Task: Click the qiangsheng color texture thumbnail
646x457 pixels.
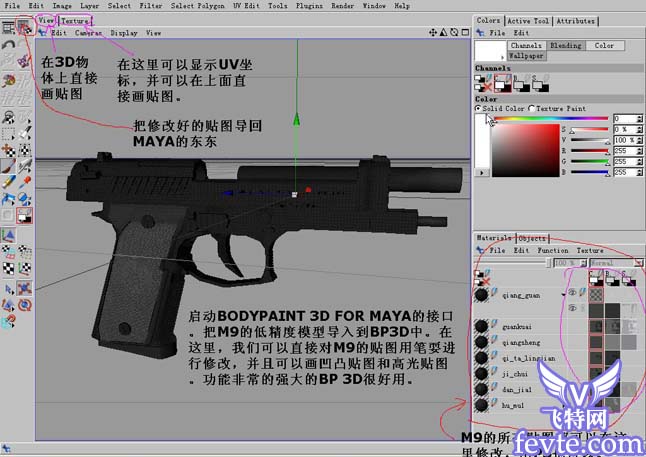Action: tap(596, 342)
